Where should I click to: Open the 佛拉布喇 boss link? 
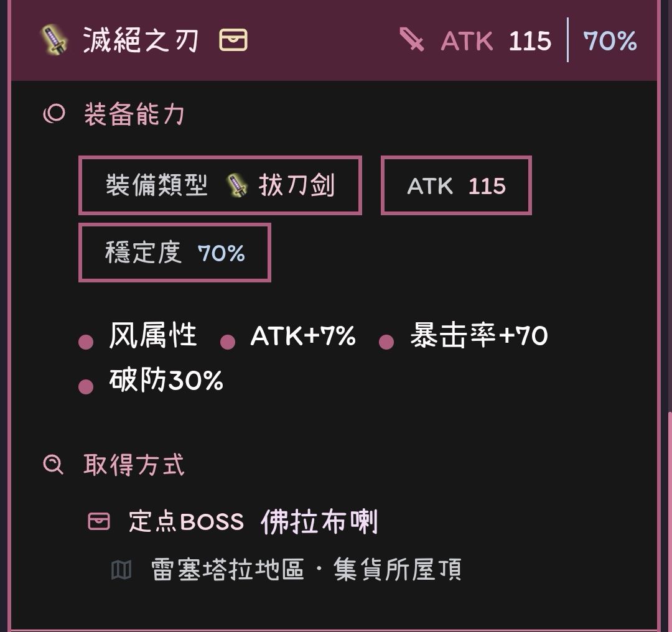tap(319, 521)
